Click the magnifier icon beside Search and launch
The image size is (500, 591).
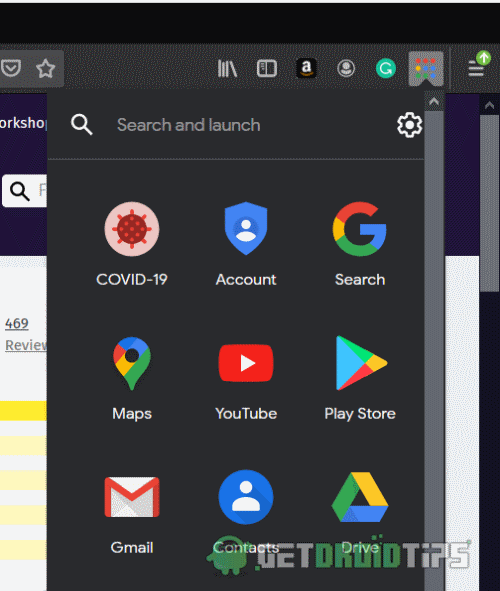(x=81, y=124)
